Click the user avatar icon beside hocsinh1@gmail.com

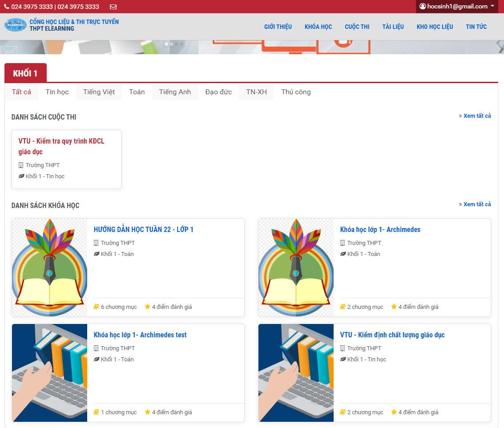tap(423, 6)
